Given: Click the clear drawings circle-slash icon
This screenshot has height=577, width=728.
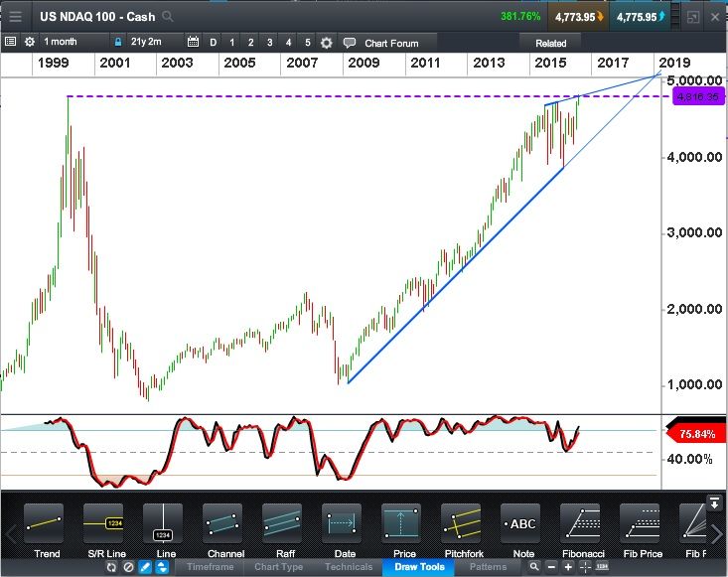Looking at the screenshot, I should click(128, 567).
